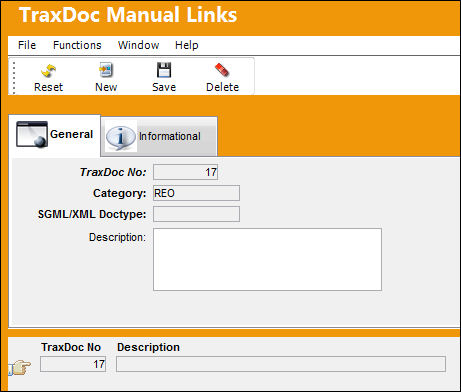The height and width of the screenshot is (392, 461).
Task: Click the Informational tab info bubble icon
Action: (120, 137)
